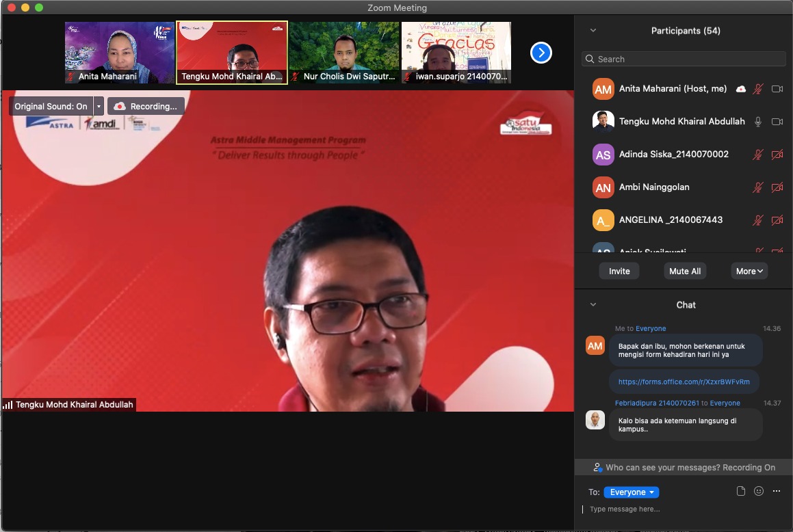Open the Original Sound dropdown arrow
793x532 pixels.
[99, 106]
